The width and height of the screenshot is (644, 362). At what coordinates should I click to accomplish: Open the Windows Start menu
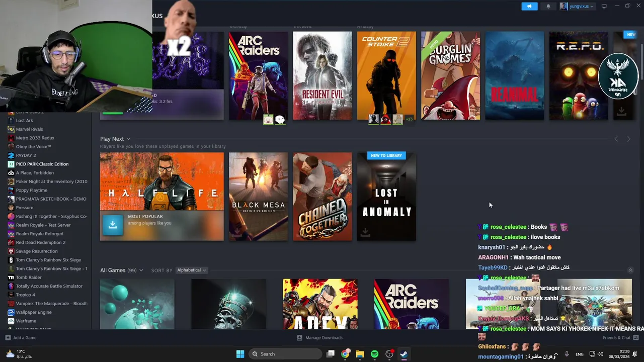[240, 354]
